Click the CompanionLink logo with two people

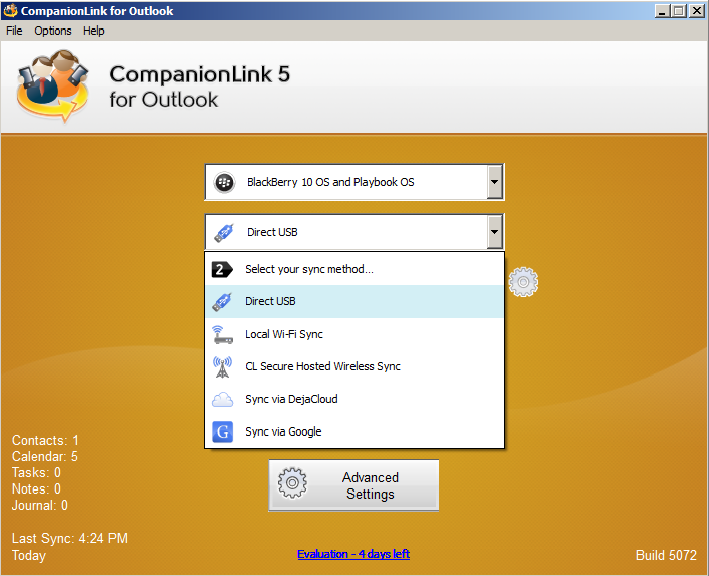pos(52,86)
